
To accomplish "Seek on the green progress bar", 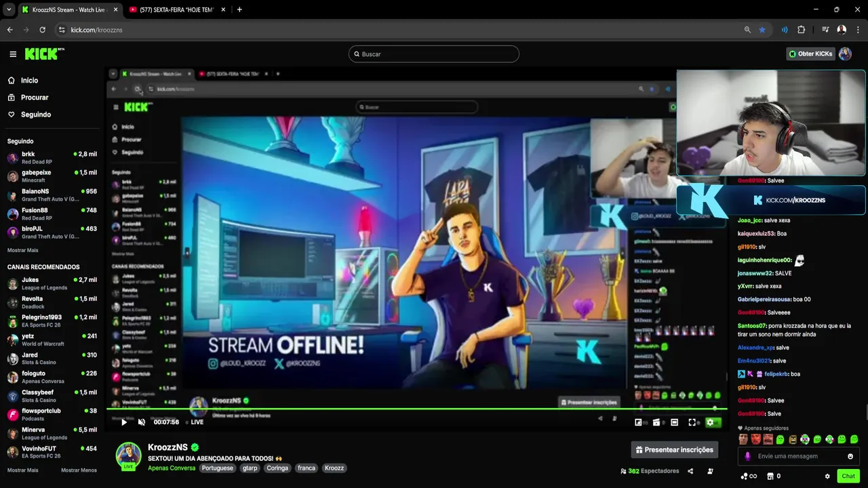I will point(417,409).
